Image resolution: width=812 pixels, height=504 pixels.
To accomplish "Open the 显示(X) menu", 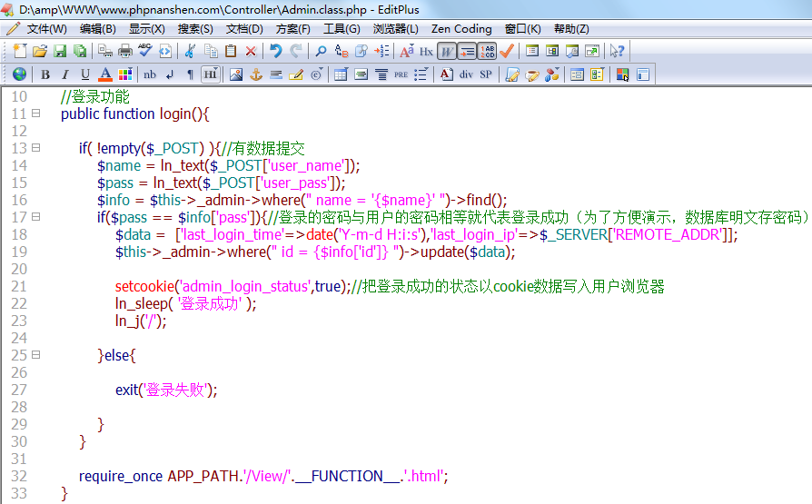I will click(147, 29).
